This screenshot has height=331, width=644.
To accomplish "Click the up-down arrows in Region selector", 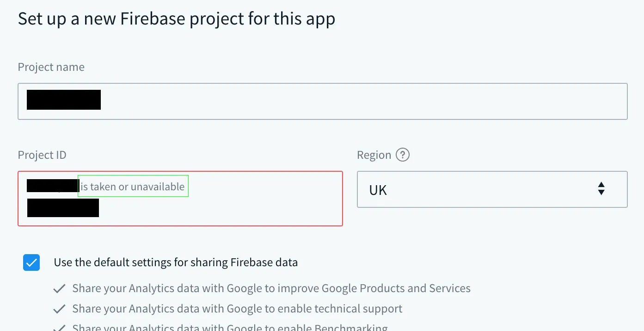I will point(601,189).
